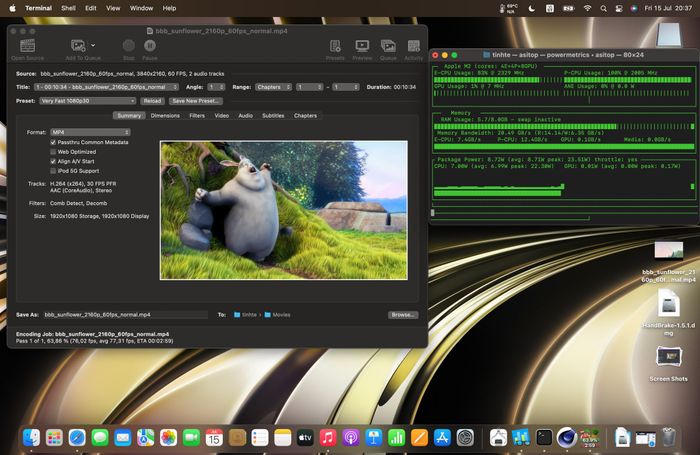Open Keynote from the Dock
The height and width of the screenshot is (455, 700).
[373, 438]
